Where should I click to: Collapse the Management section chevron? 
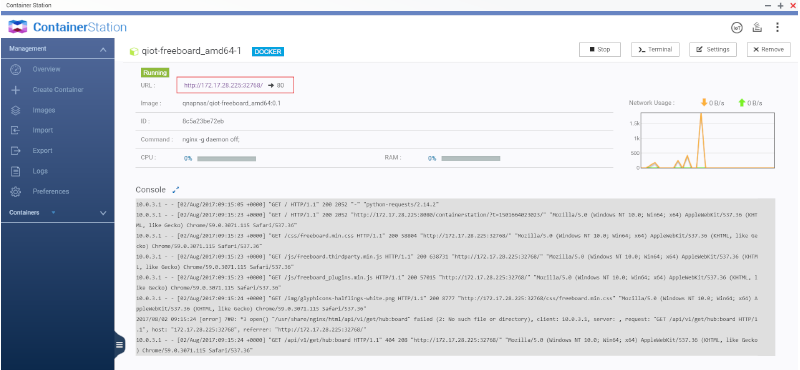[103, 50]
